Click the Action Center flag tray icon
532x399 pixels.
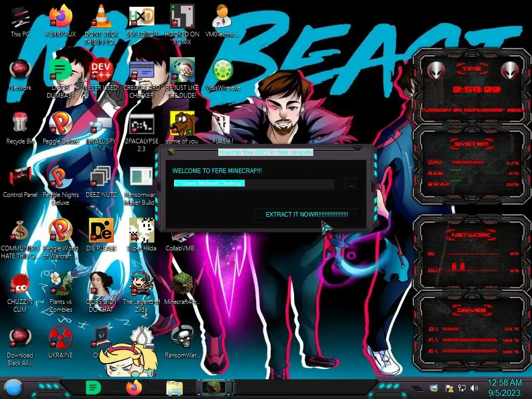449,388
